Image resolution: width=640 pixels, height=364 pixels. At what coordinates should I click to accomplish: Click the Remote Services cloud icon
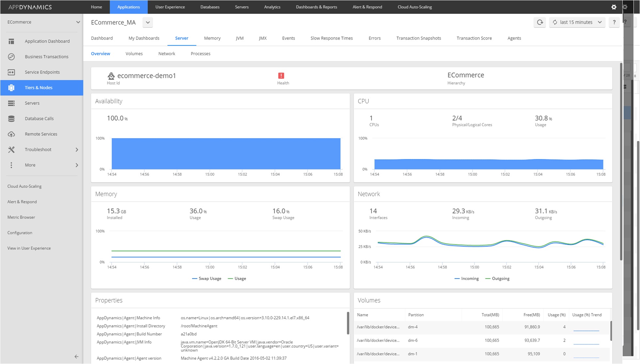[11, 134]
